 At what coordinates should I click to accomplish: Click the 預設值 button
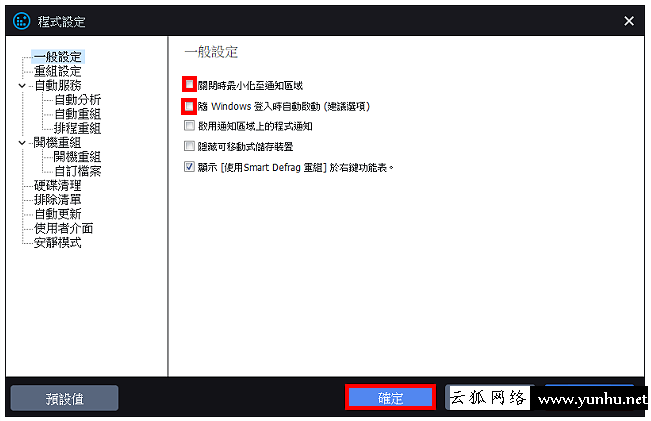[64, 398]
